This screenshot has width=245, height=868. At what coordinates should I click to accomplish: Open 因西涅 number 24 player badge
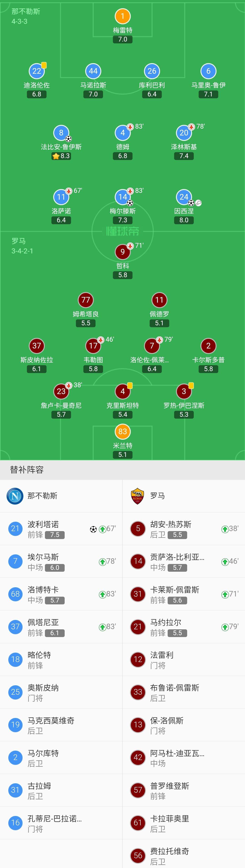click(184, 197)
